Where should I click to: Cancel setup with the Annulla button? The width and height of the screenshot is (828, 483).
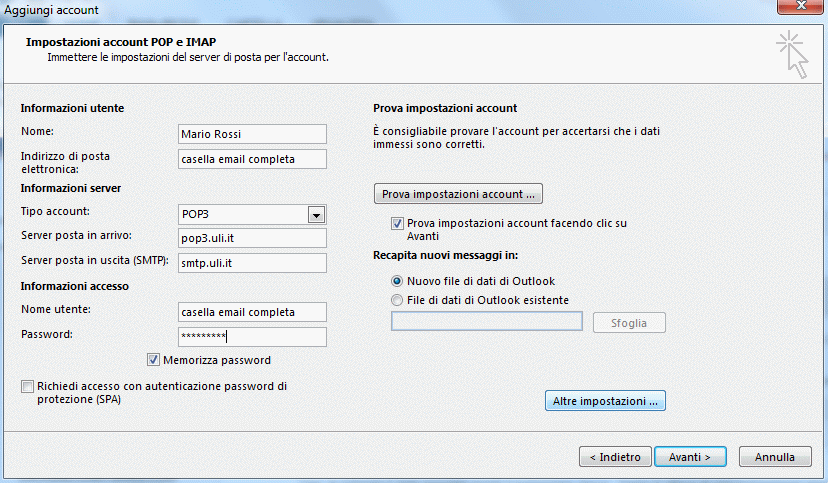coord(774,457)
